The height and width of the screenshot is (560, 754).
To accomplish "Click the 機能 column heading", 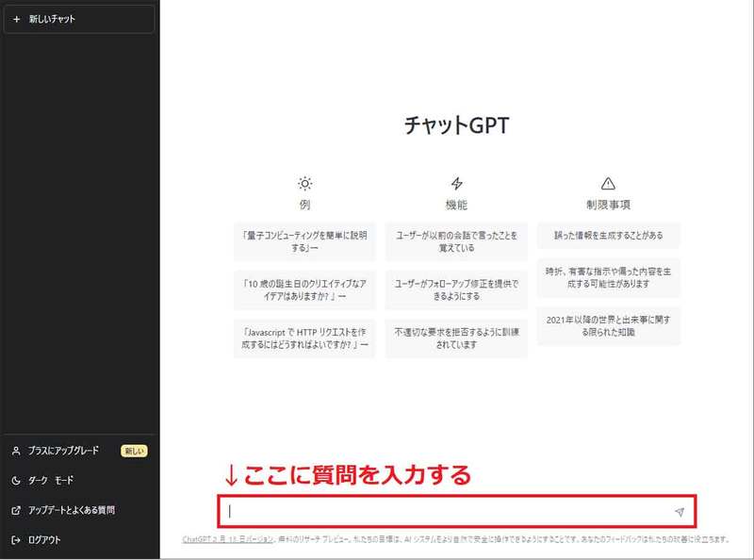I will point(456,205).
